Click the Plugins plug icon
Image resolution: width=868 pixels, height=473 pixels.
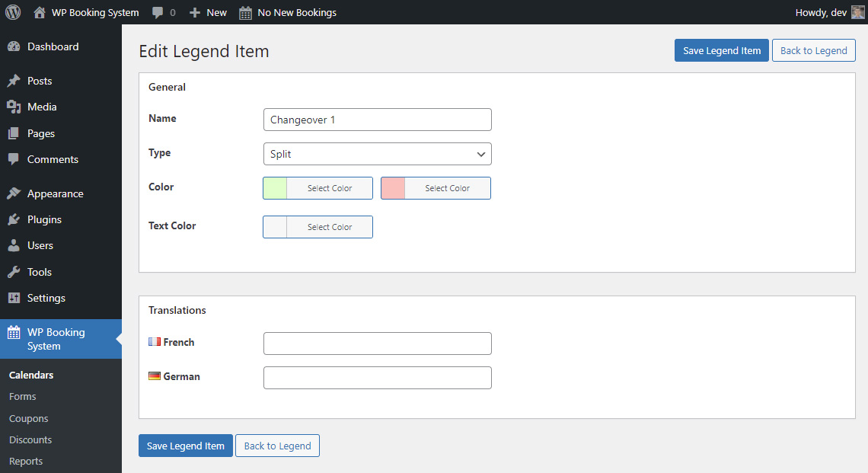tap(14, 219)
